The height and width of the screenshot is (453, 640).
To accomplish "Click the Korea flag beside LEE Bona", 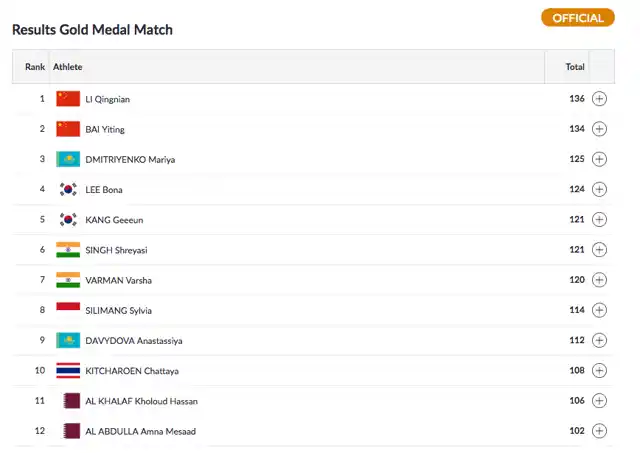I will (x=68, y=189).
